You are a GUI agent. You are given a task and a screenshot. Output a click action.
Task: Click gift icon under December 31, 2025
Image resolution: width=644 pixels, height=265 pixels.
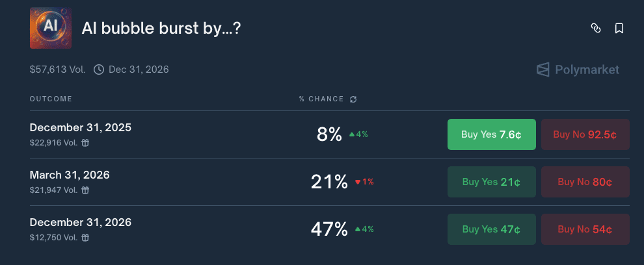(x=85, y=143)
